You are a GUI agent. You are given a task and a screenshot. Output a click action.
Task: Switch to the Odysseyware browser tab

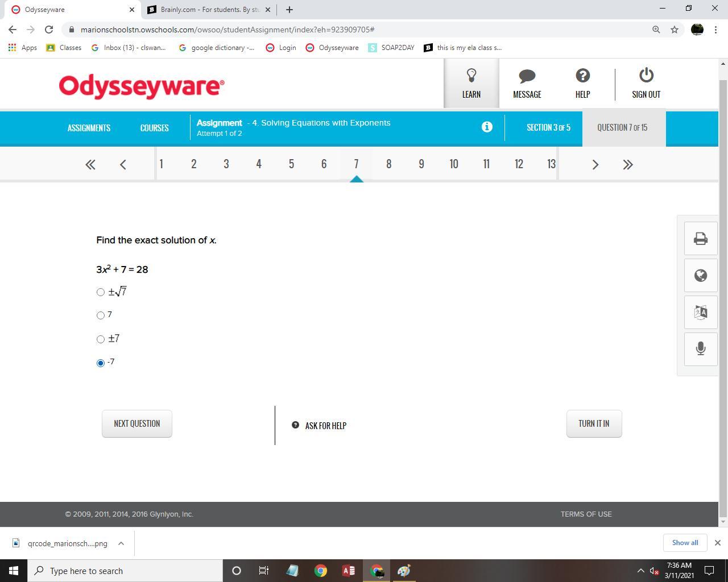tap(74, 10)
